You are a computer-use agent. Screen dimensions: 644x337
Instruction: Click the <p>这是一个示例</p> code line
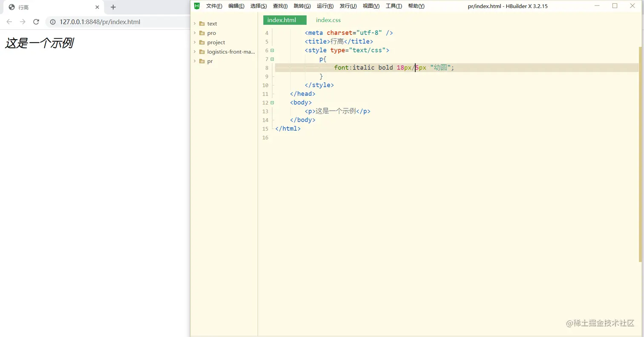tap(337, 111)
